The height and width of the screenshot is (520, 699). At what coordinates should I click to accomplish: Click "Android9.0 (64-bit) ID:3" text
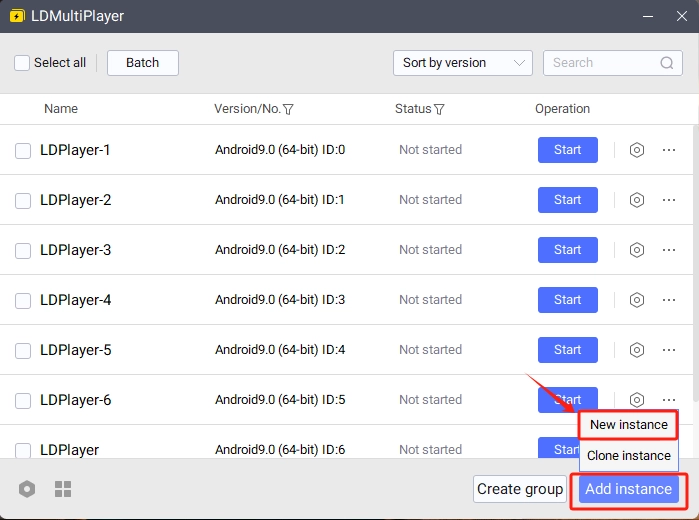pos(280,300)
